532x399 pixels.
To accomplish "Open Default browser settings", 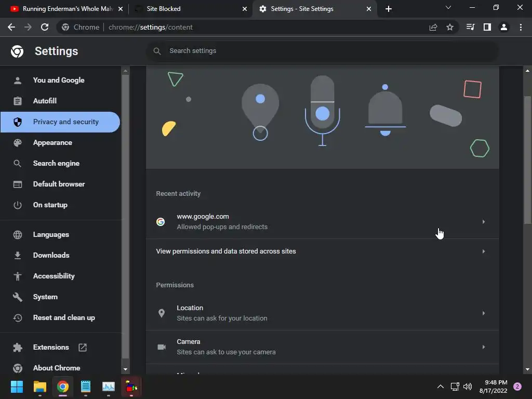I will click(x=59, y=184).
